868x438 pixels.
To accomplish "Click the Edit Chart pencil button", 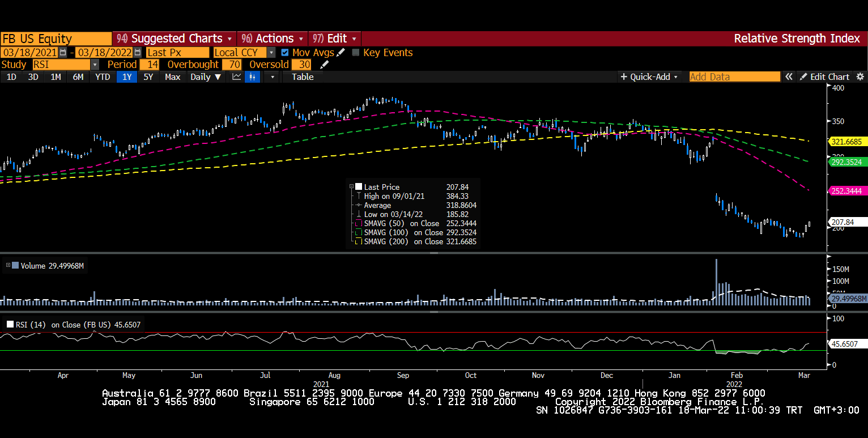I will [x=824, y=77].
